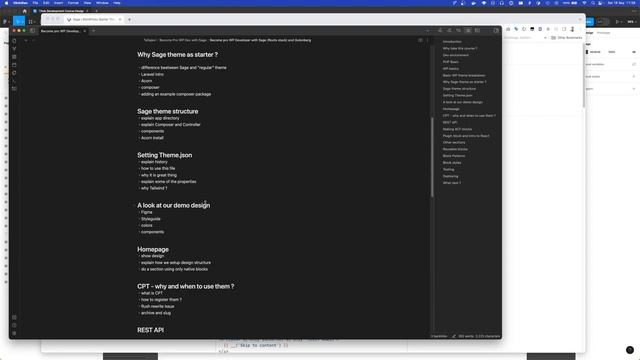Click the Setting Theme.json heading in editor
Viewport: 640px width, 360px height.
(164, 155)
